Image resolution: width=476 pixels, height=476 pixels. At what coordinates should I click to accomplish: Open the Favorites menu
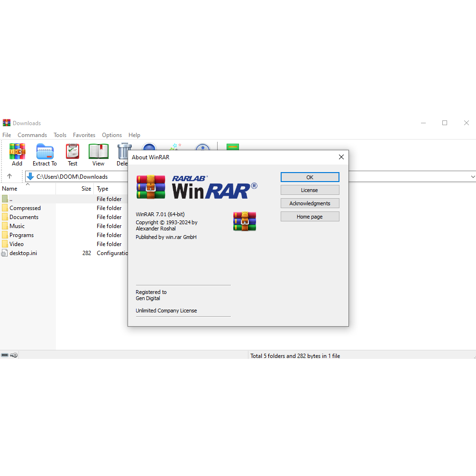coord(84,135)
